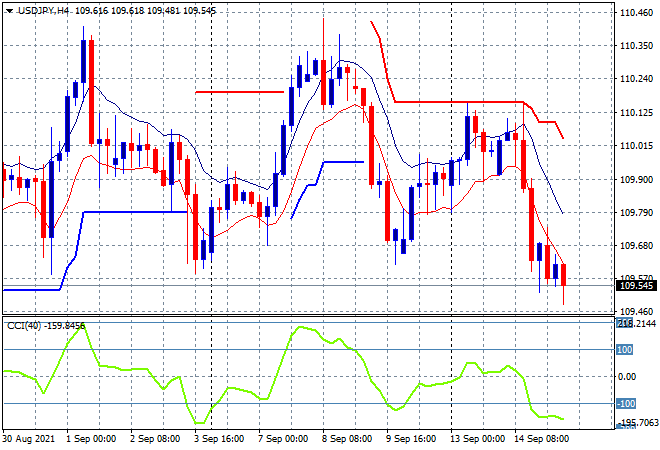Click the 110.460 price axis label
Viewport: 660px width, 450px height.
pyautogui.click(x=636, y=13)
